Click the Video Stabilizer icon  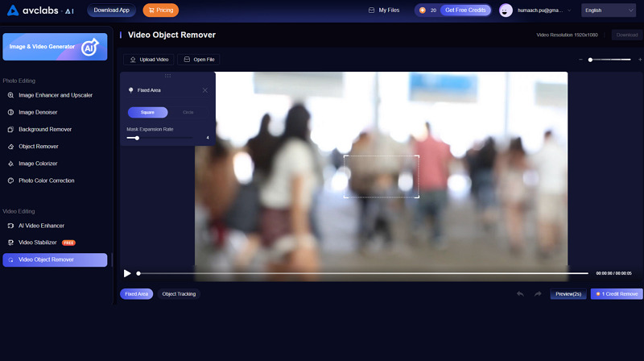click(10, 243)
